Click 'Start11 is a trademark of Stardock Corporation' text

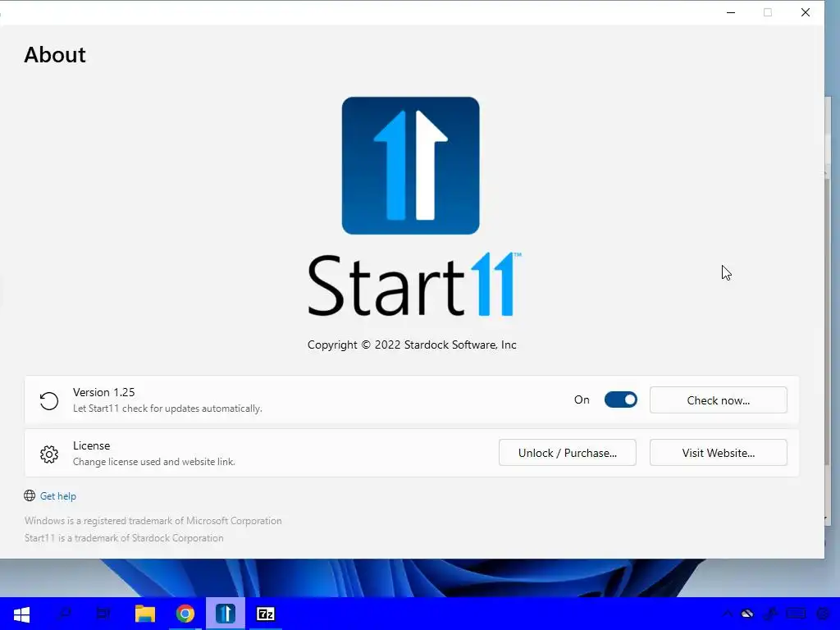click(x=124, y=538)
